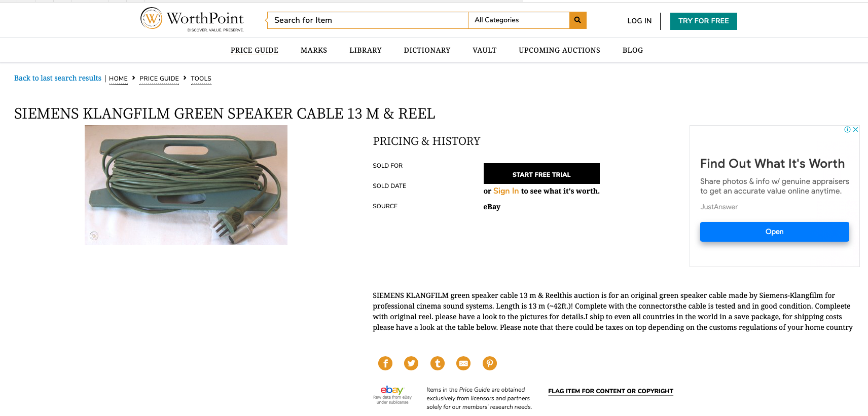The image size is (868, 416).
Task: Open the All Categories dropdown
Action: point(518,20)
